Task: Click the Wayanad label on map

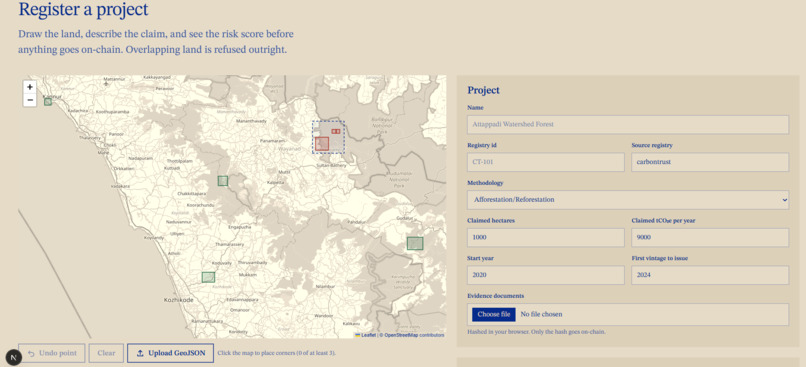Action: click(290, 149)
